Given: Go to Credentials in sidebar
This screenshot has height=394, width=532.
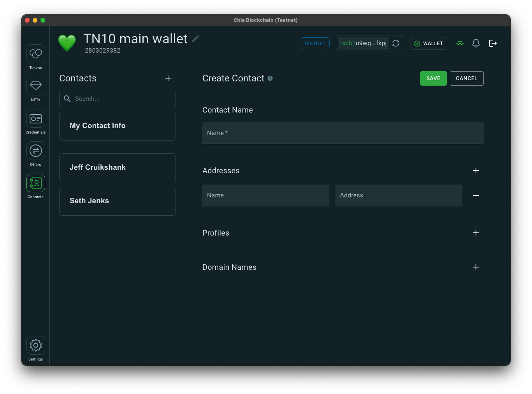Looking at the screenshot, I should [35, 118].
